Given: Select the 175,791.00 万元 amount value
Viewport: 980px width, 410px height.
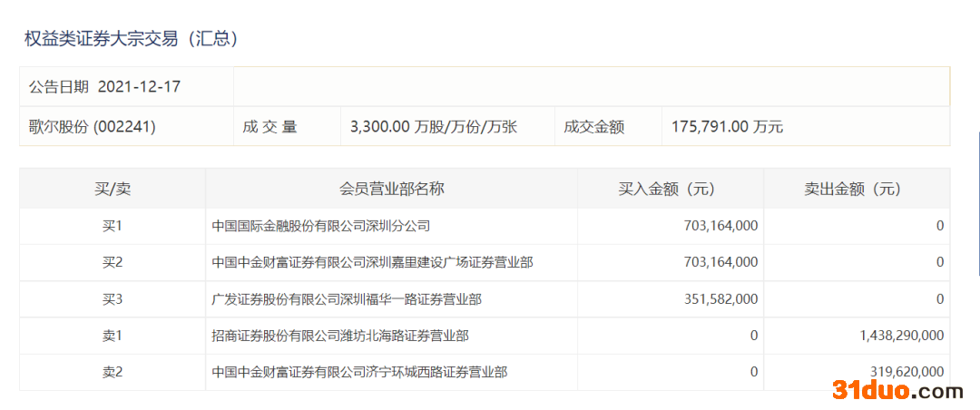Looking at the screenshot, I should coord(727,127).
